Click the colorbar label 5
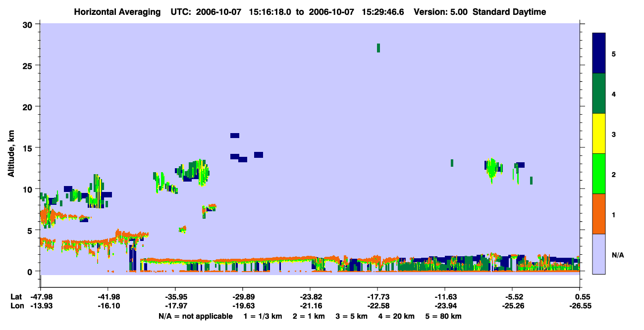The image size is (644, 330). (614, 53)
